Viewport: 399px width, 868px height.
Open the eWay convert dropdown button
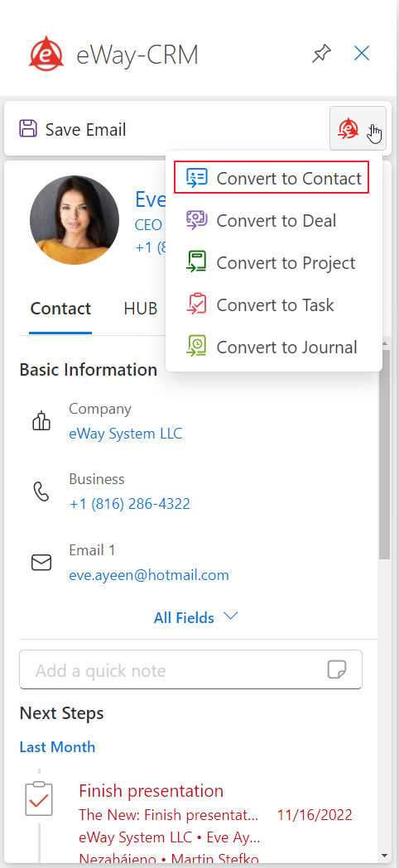pyautogui.click(x=358, y=128)
